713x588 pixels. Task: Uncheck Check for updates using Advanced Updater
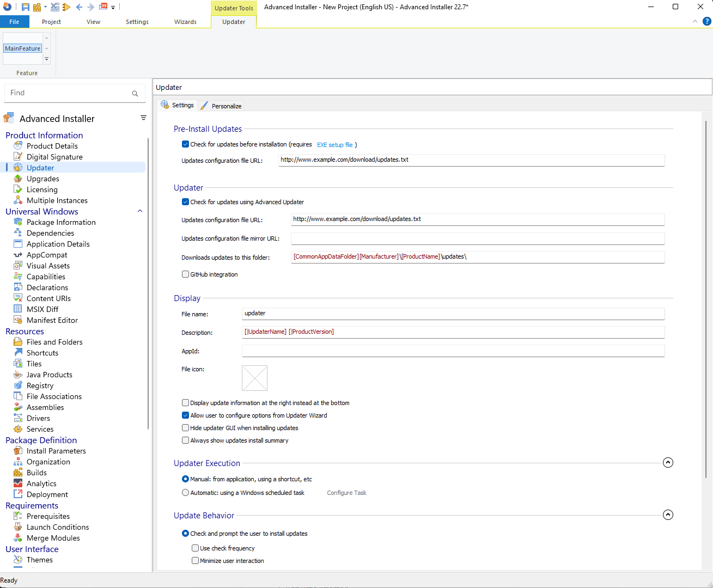(x=186, y=201)
